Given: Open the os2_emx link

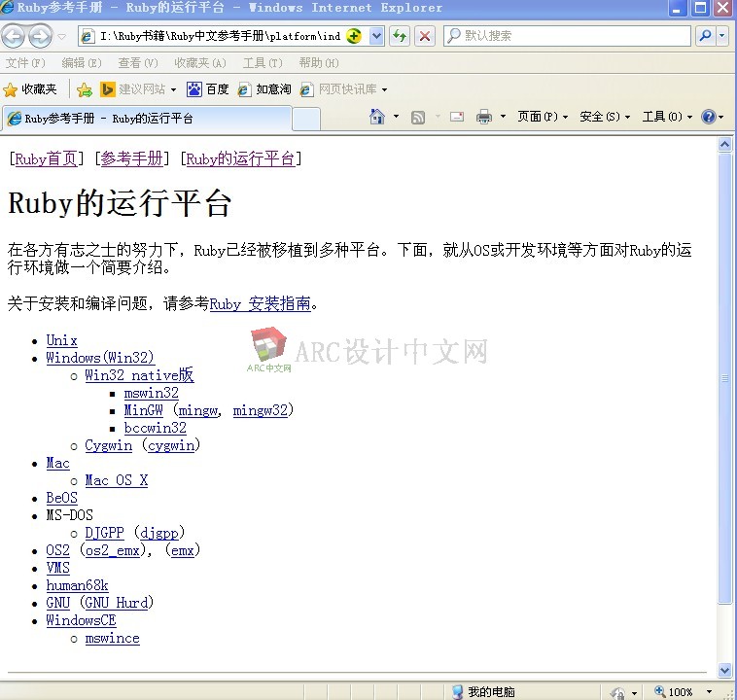Looking at the screenshot, I should click(x=113, y=550).
